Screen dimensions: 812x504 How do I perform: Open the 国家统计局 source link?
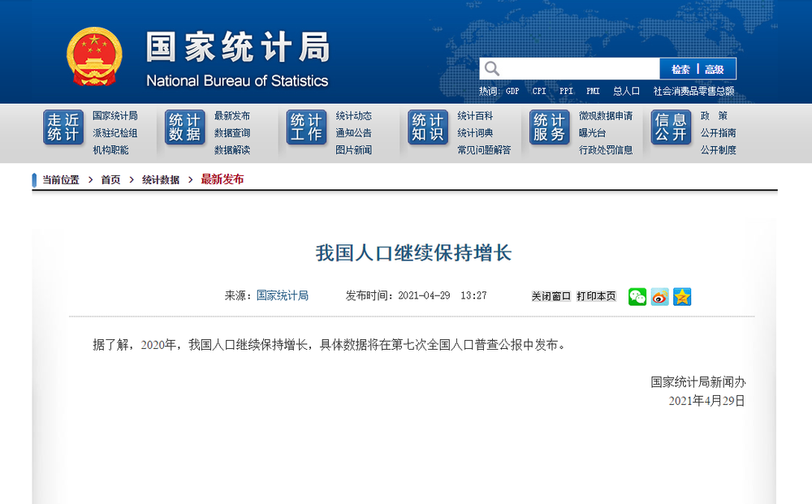click(283, 295)
